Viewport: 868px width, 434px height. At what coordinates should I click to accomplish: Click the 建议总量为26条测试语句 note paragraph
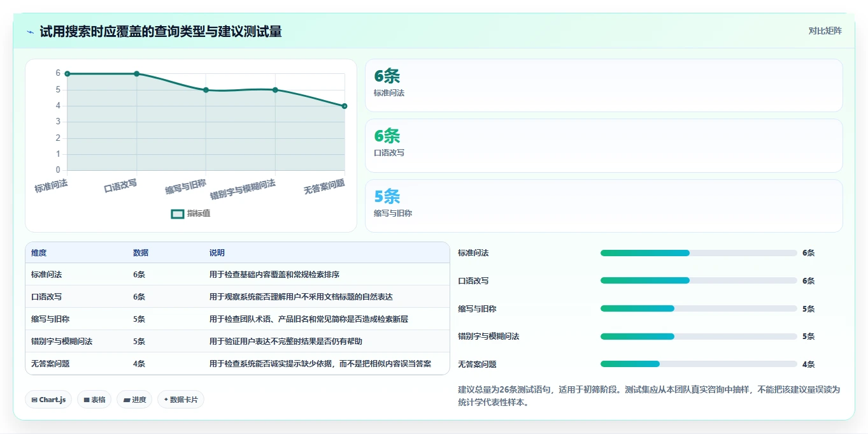click(x=650, y=396)
